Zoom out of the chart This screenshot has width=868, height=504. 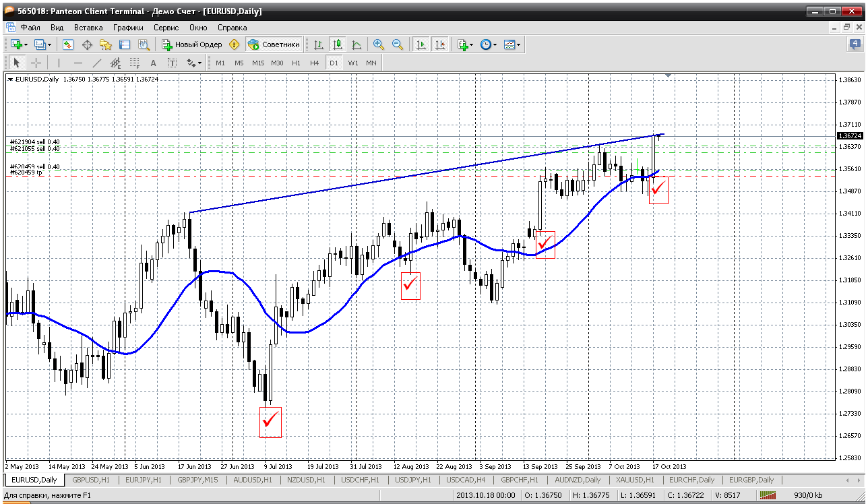[x=398, y=44]
